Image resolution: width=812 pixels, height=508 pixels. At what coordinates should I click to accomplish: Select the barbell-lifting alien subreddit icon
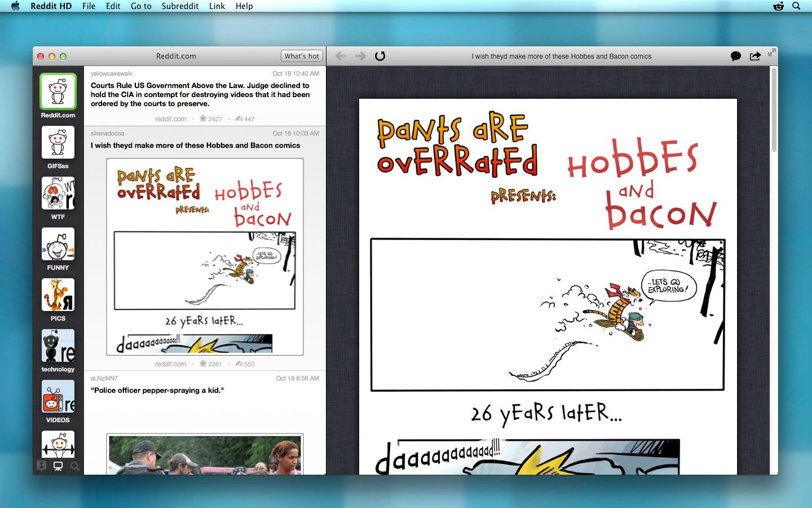point(58,444)
